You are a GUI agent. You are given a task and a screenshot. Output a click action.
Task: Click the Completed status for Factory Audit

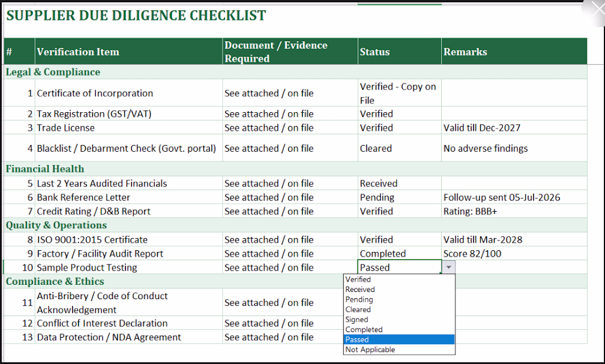[400, 253]
